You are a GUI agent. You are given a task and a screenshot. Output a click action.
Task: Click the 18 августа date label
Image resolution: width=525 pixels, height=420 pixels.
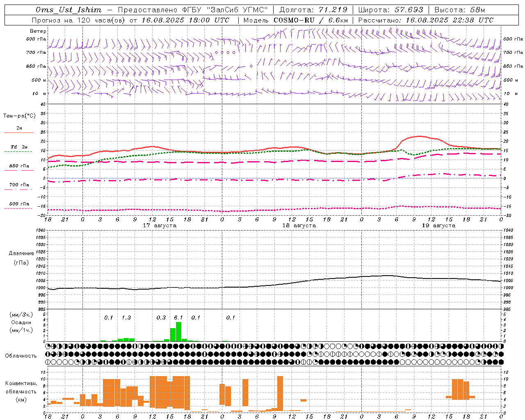299,226
